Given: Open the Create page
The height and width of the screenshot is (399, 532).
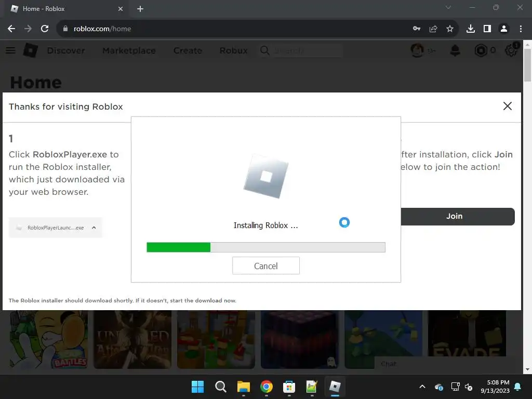Looking at the screenshot, I should pos(188,50).
